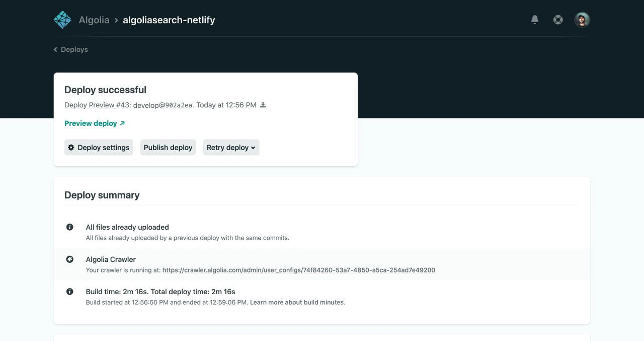
Task: Click the All files already uploaded title
Action: tap(127, 227)
